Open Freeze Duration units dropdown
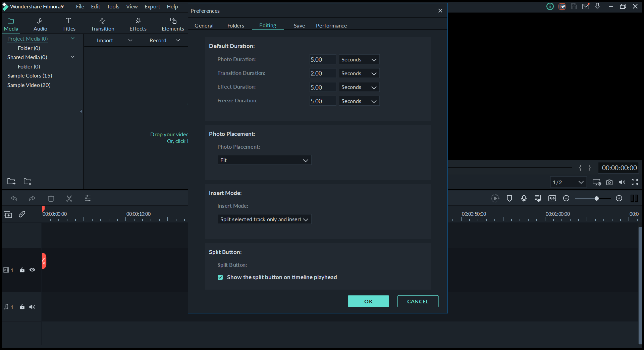The width and height of the screenshot is (644, 350). pyautogui.click(x=359, y=101)
